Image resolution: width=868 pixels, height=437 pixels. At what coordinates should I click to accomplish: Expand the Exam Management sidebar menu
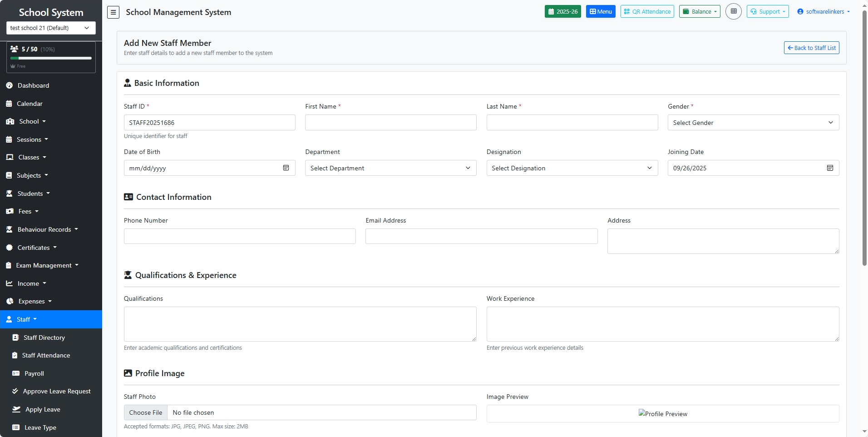point(44,265)
